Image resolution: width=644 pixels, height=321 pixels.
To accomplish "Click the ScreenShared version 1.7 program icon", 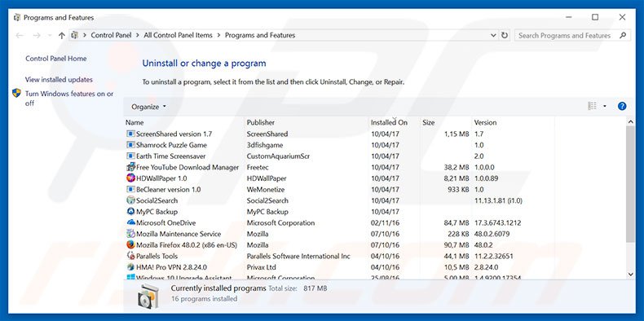I will [130, 134].
